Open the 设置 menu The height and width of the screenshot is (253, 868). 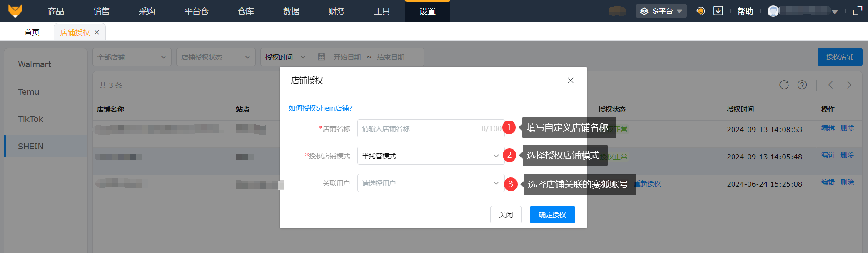tap(428, 11)
